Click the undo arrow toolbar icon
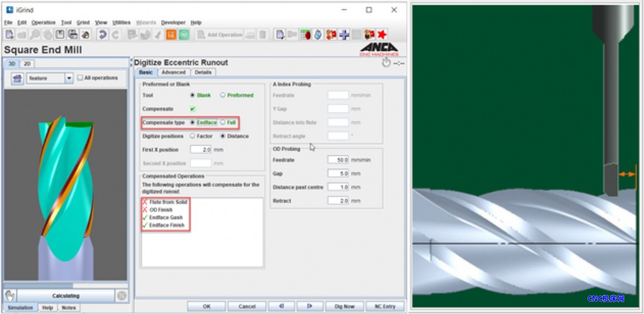The height and width of the screenshot is (314, 644). [x=102, y=34]
